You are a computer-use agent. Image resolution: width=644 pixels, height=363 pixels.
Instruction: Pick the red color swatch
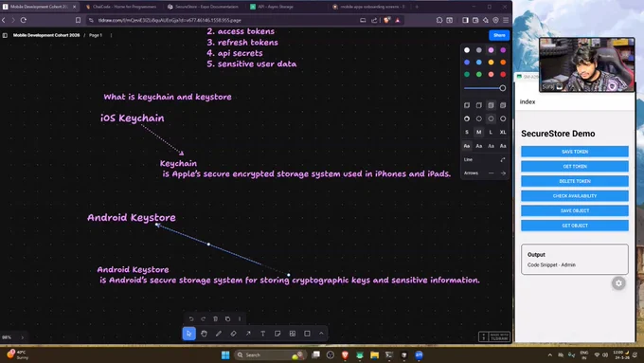pyautogui.click(x=503, y=75)
